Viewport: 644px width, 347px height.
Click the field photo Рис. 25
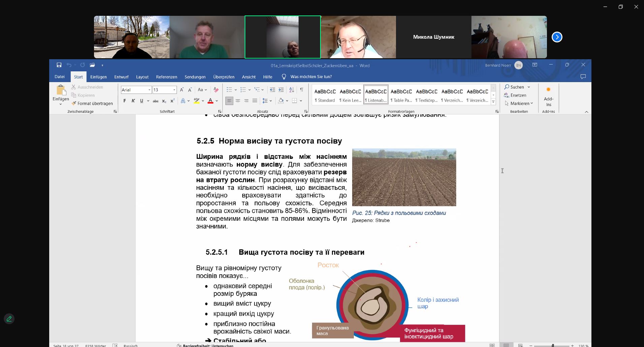pos(404,177)
